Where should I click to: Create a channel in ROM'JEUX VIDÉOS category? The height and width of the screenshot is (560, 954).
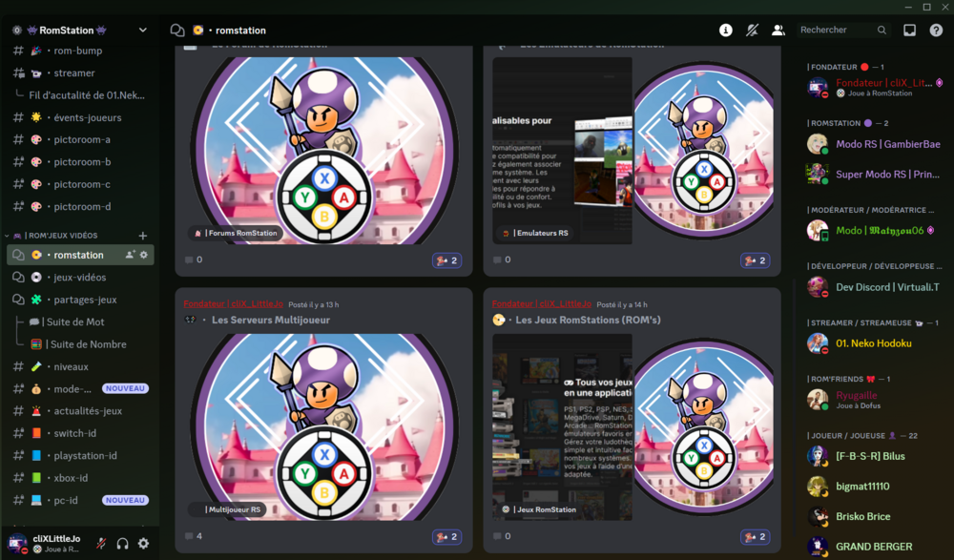(142, 235)
